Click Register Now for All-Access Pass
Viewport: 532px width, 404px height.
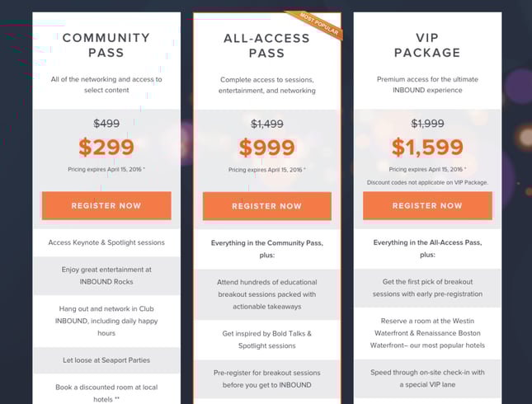pos(267,206)
